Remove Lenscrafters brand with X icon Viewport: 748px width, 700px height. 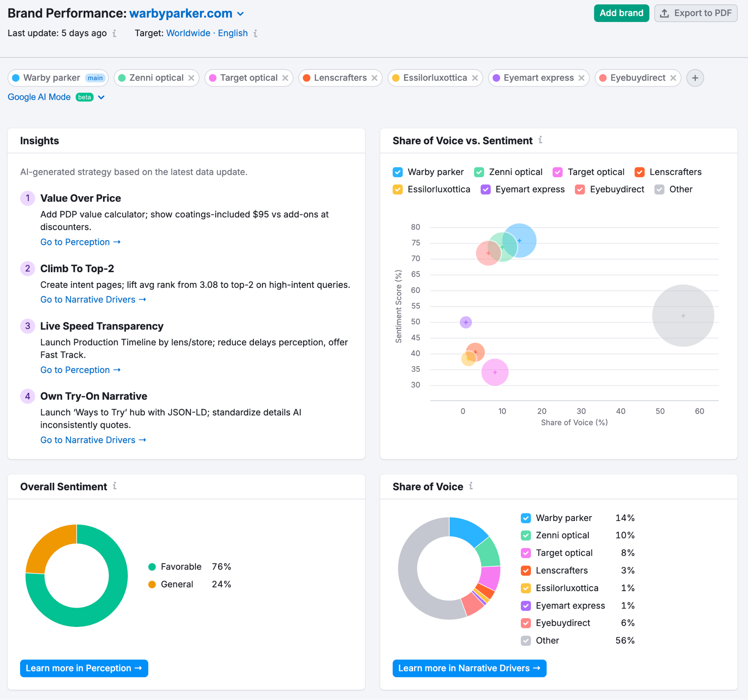374,78
